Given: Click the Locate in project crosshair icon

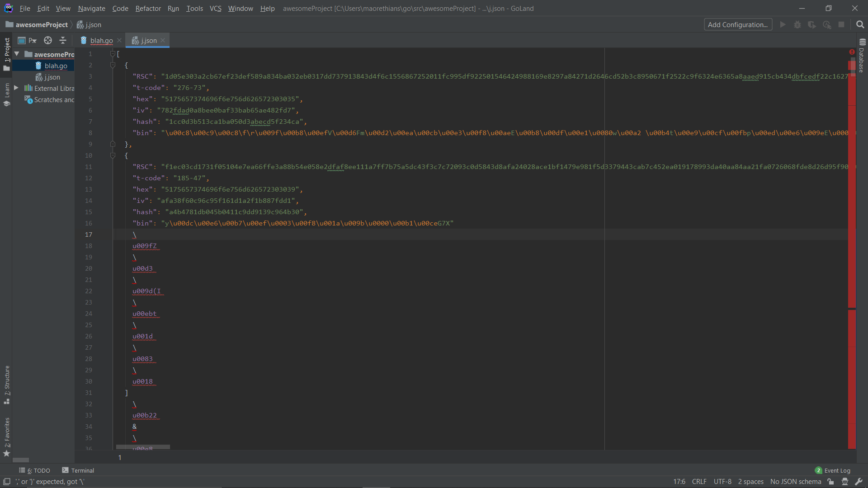Looking at the screenshot, I should coord(48,40).
